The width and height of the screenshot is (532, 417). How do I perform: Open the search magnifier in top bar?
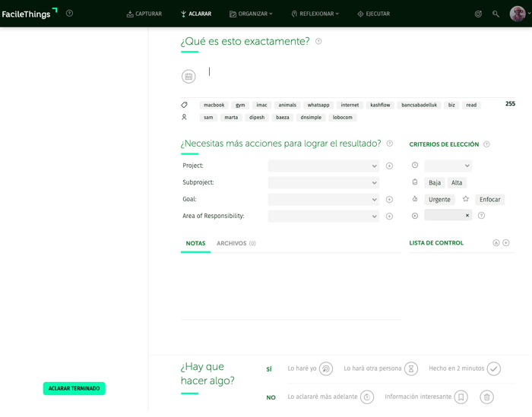click(x=496, y=14)
